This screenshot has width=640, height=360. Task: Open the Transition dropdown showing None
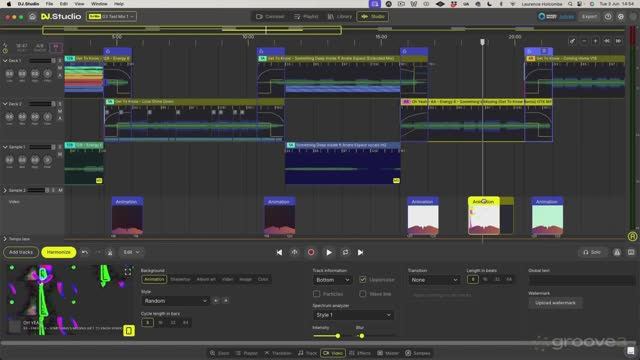434,280
